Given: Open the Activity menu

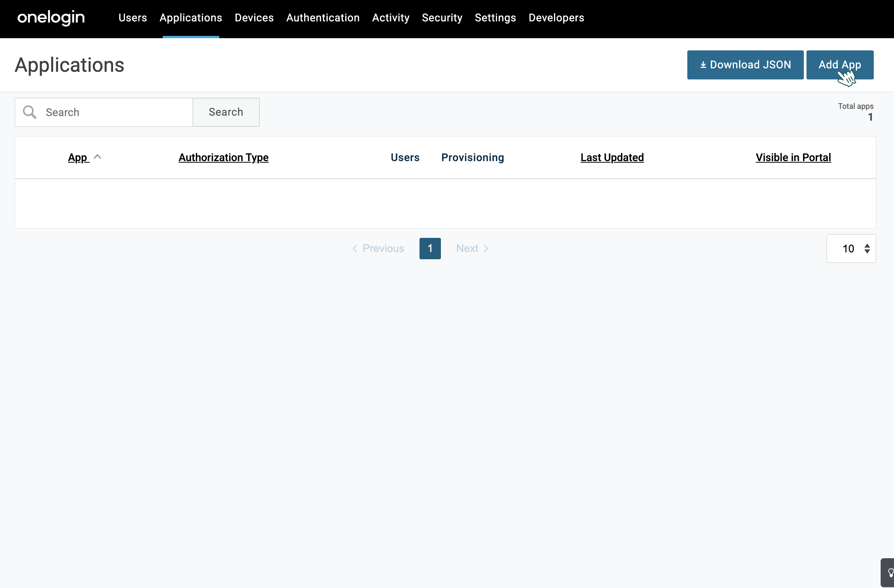Looking at the screenshot, I should point(391,18).
